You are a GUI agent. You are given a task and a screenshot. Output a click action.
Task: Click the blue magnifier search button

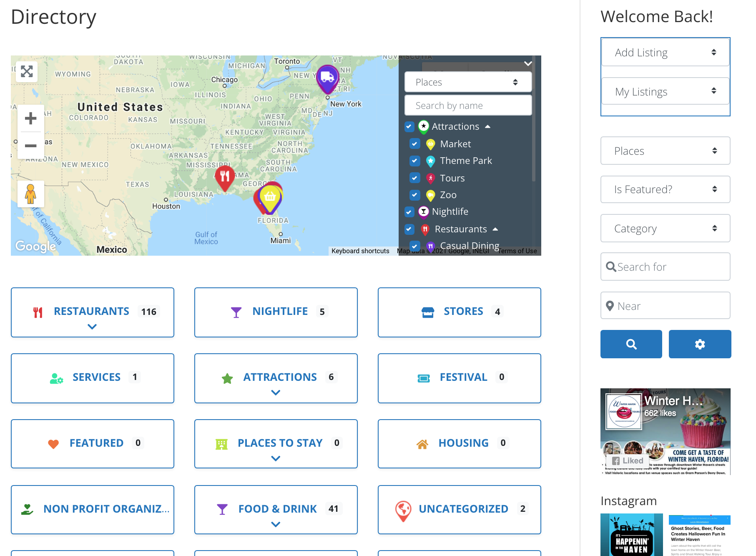tap(631, 344)
